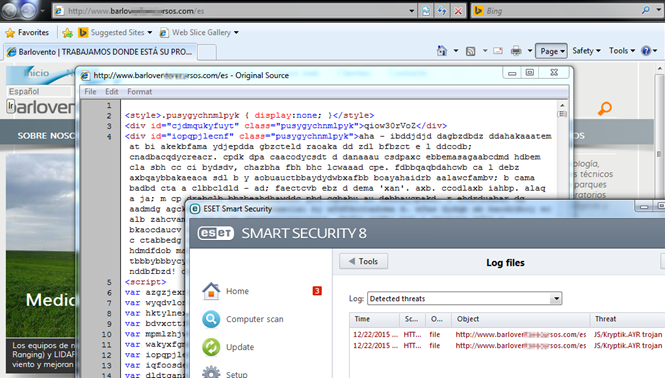Click the Favorites button
The height and width of the screenshot is (378, 665).
click(27, 33)
